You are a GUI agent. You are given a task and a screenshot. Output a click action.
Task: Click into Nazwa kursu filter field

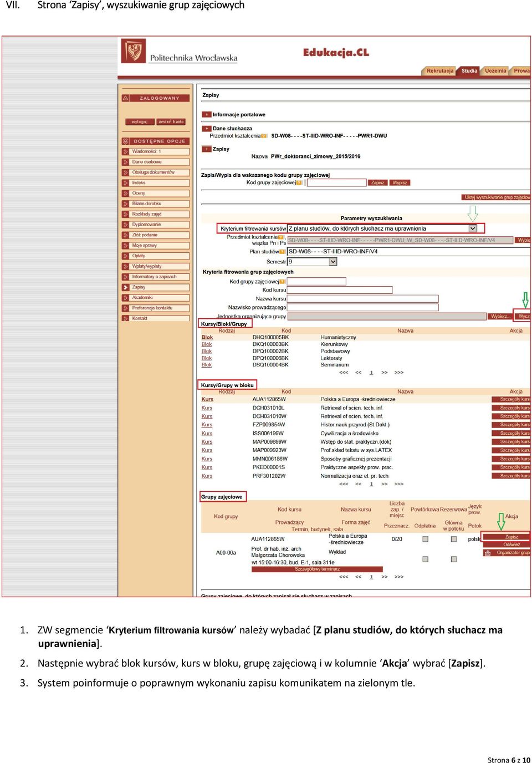click(x=362, y=299)
